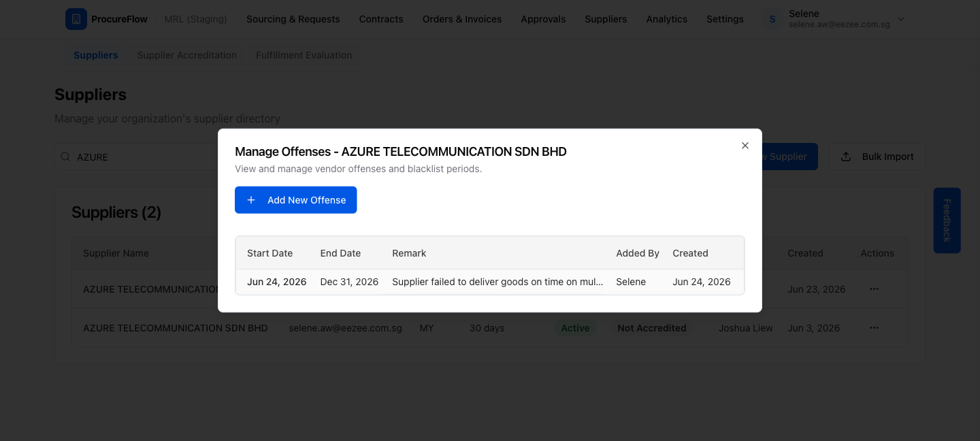
Task: Expand the user account dropdown chevron
Action: tap(901, 19)
